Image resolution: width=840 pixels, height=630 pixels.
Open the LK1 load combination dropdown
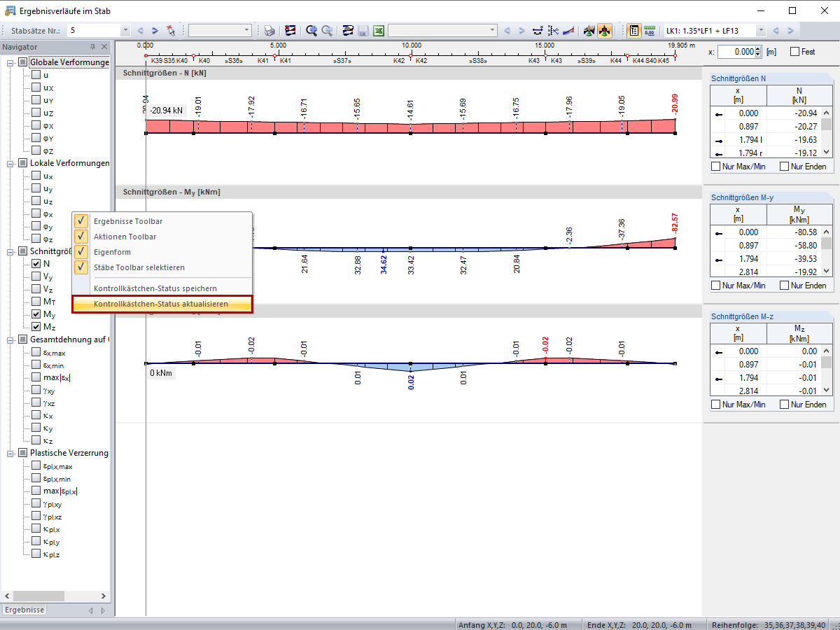760,31
